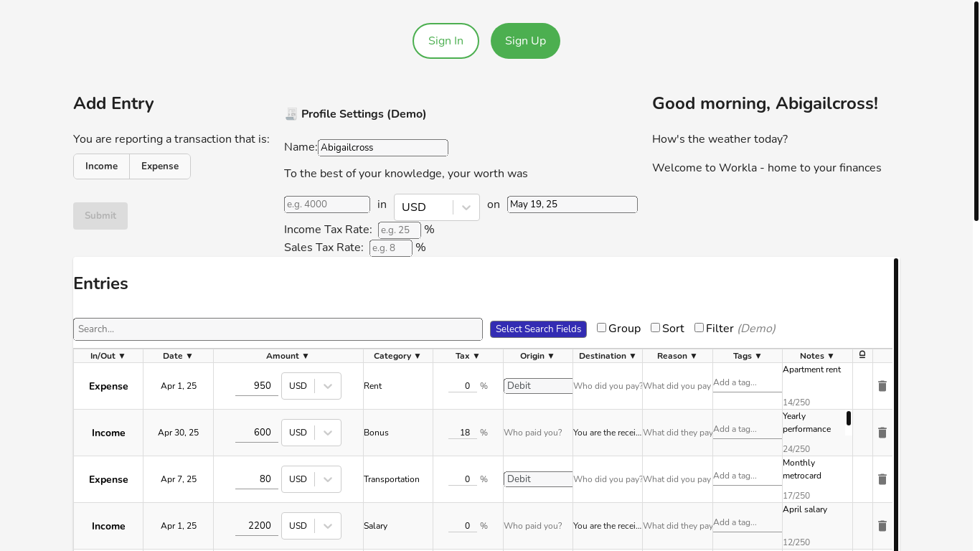980x551 pixels.
Task: Open currency dropdown for Salary row
Action: [311, 526]
